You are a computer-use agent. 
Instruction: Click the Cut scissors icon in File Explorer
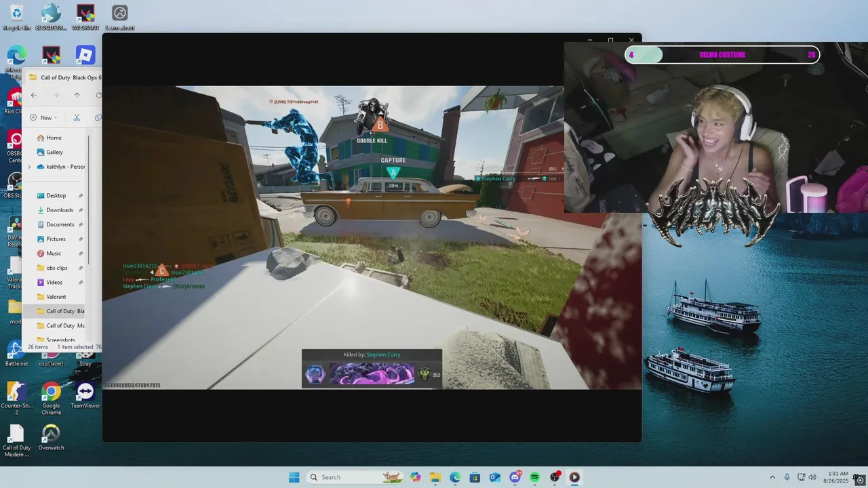click(77, 117)
